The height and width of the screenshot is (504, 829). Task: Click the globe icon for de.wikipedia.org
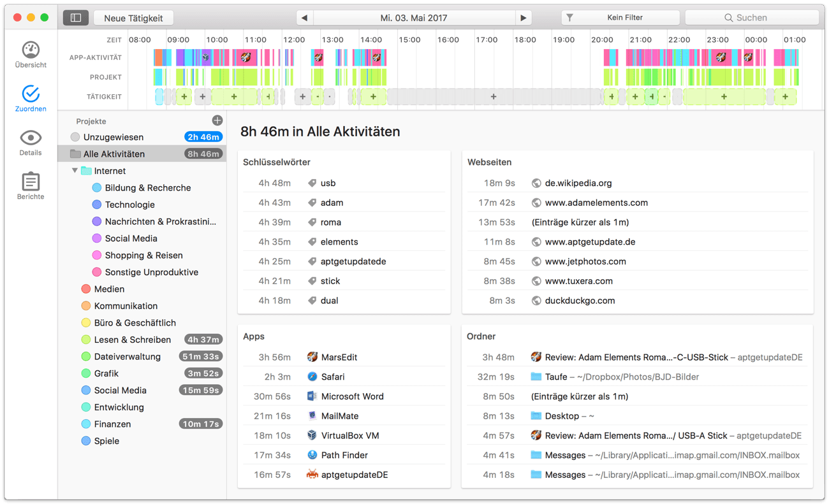(536, 183)
